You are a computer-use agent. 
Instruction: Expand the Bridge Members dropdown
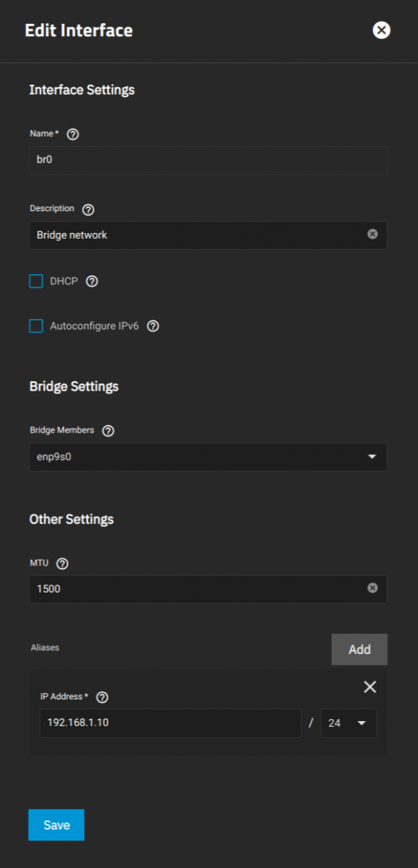coord(208,457)
